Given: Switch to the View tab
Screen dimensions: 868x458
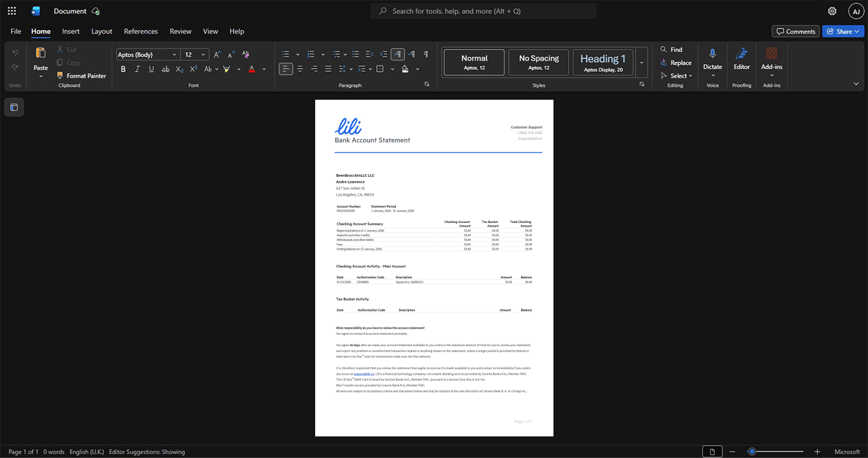Looking at the screenshot, I should click(x=210, y=31).
